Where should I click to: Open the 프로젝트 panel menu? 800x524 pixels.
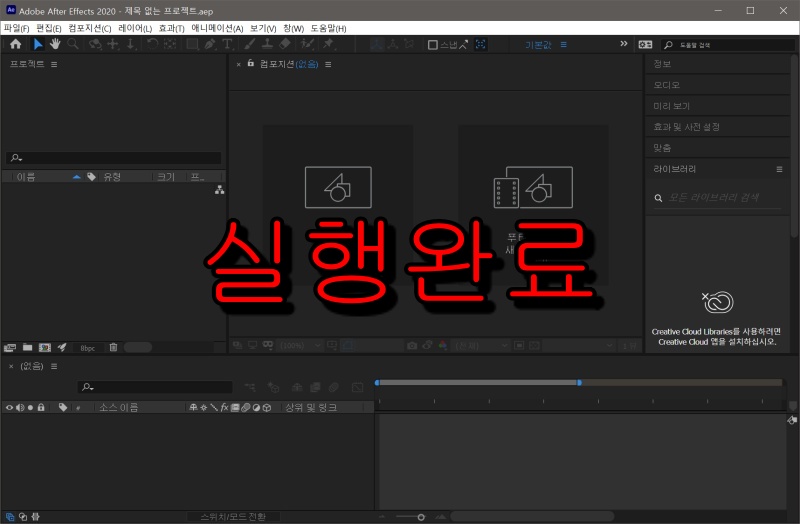pyautogui.click(x=54, y=64)
